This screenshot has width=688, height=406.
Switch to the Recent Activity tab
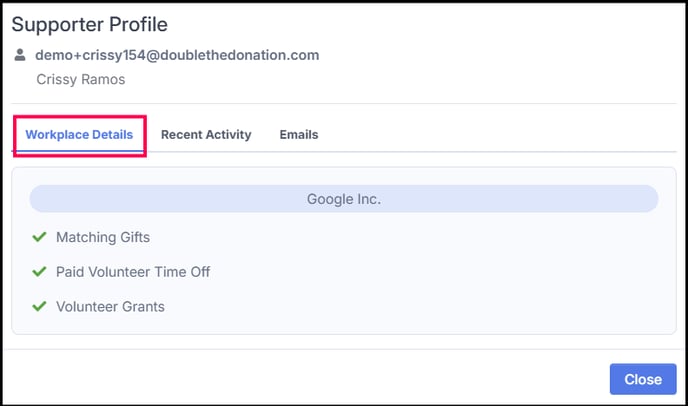tap(206, 134)
